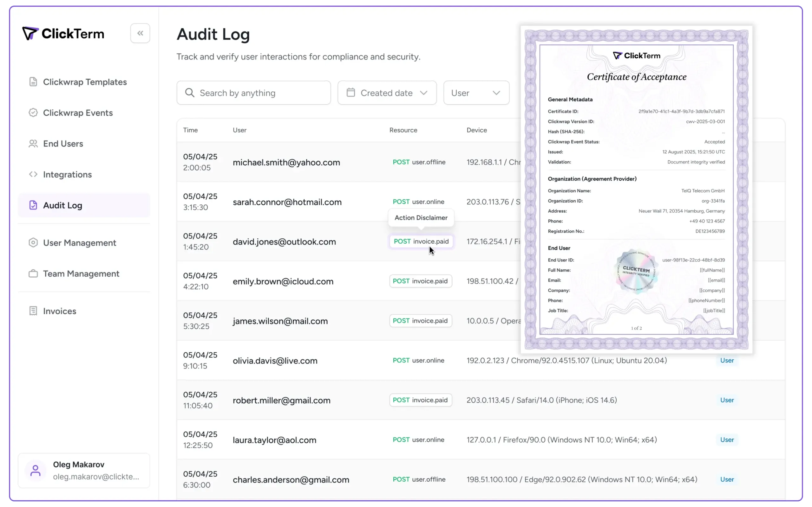
Task: Click the Team Management briefcase icon
Action: [33, 273]
